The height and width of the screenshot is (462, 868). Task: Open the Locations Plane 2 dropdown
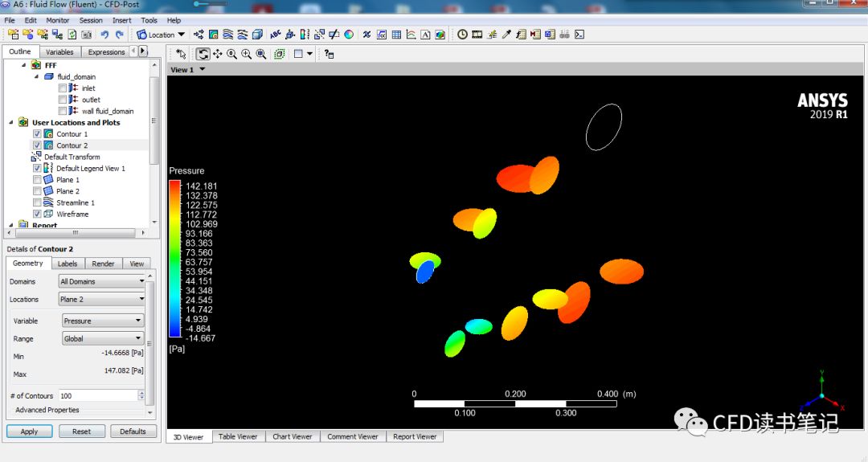pos(102,300)
